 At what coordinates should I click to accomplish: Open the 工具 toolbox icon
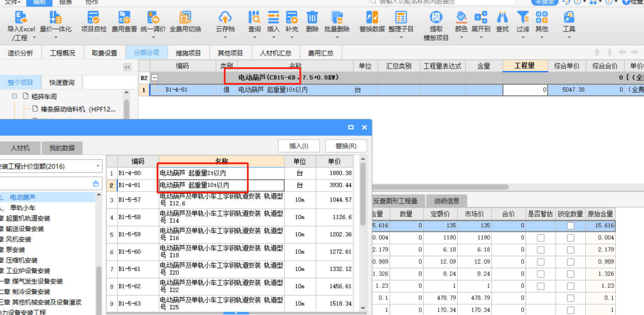pos(569,17)
